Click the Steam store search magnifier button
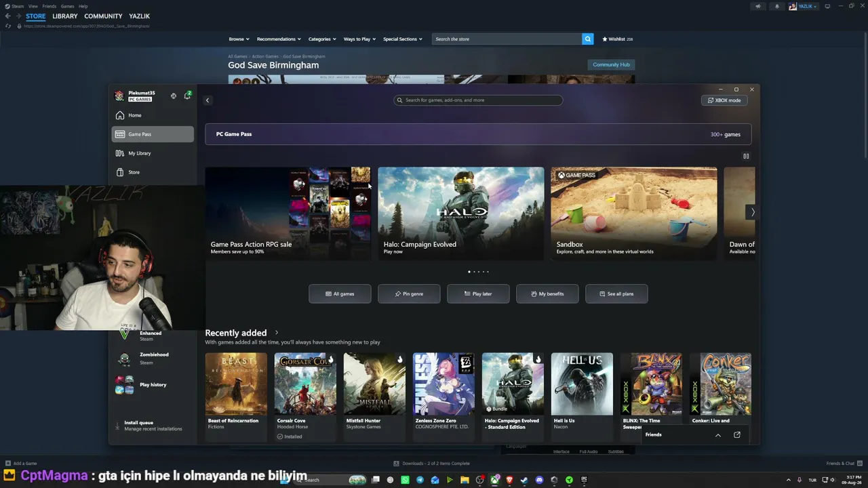The image size is (868, 488). coord(588,39)
